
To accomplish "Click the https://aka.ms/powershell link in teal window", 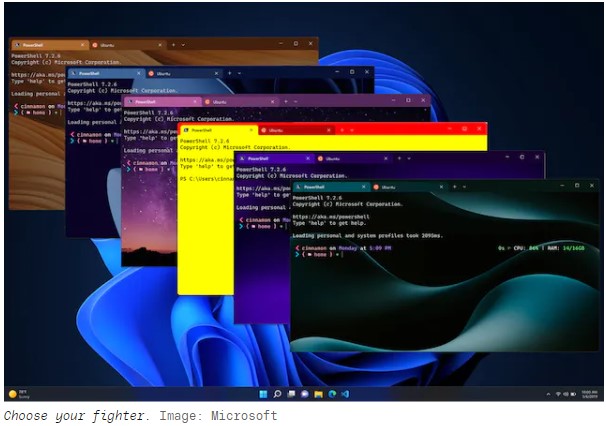I will coord(331,217).
